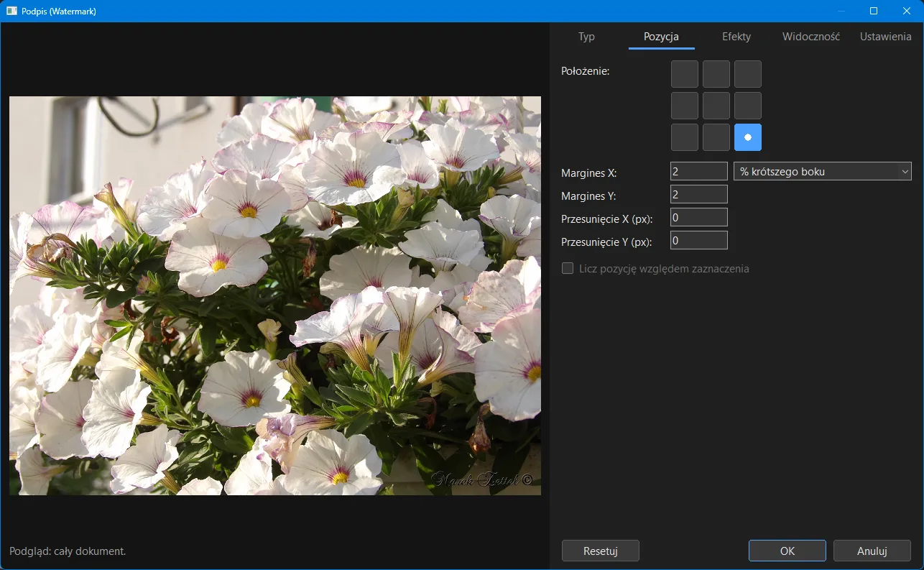This screenshot has height=570, width=924.
Task: Select middle-left watermark position square
Action: [x=685, y=106]
